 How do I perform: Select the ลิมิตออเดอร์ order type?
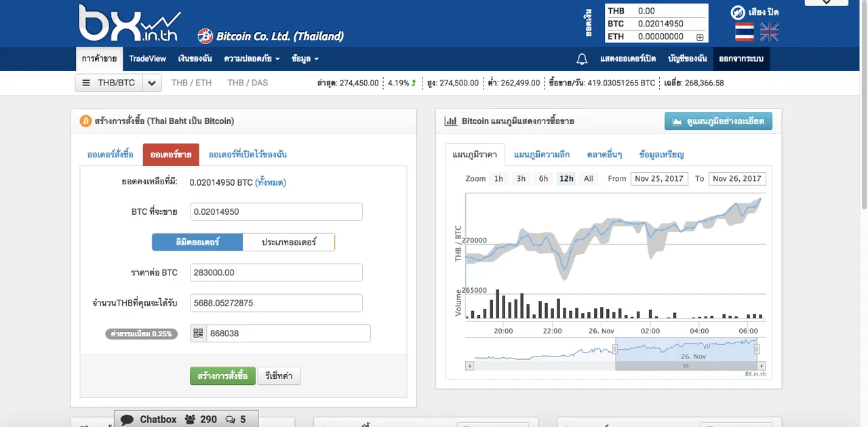click(x=197, y=242)
